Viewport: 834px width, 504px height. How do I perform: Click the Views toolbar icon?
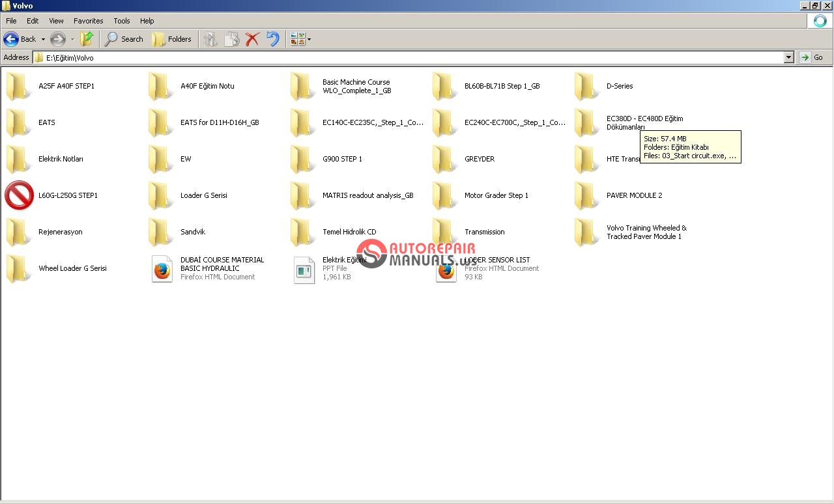(x=298, y=39)
